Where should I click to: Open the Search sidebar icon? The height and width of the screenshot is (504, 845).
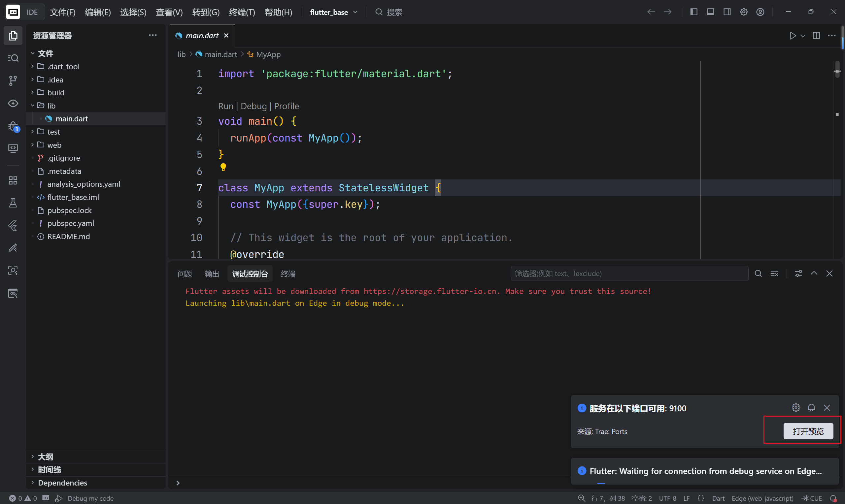(x=13, y=58)
